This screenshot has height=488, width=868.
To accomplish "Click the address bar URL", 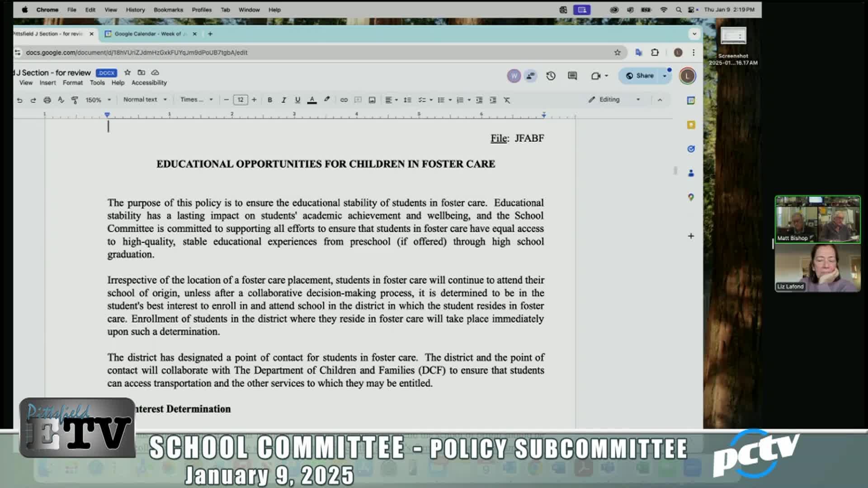I will 137,52.
